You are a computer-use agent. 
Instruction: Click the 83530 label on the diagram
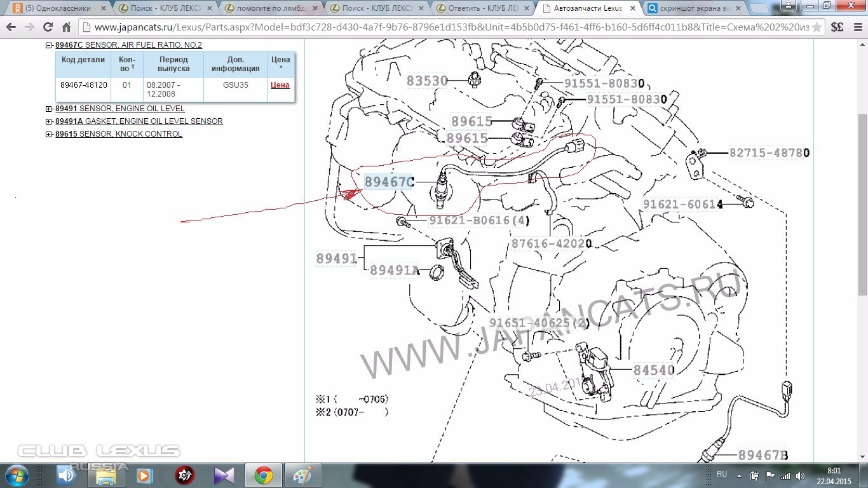(427, 81)
